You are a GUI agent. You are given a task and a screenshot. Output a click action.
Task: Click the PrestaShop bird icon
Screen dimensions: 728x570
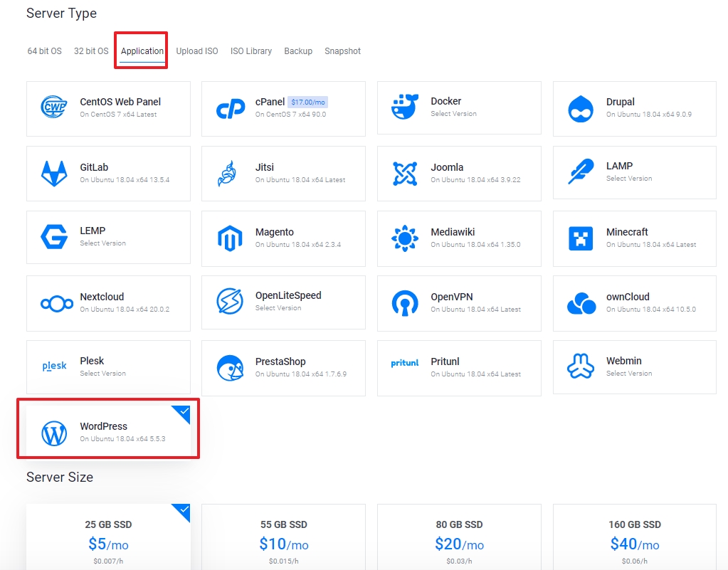coord(231,368)
